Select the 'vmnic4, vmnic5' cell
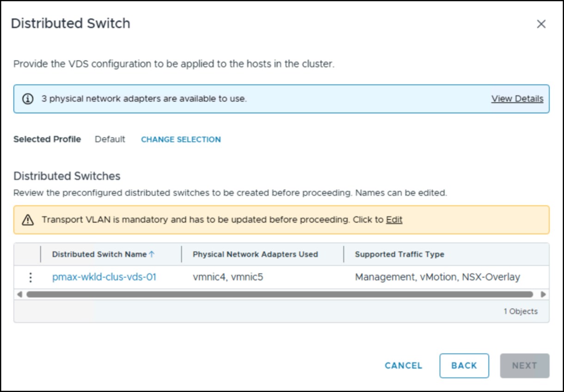Screen dimensions: 564x392 click(x=228, y=277)
